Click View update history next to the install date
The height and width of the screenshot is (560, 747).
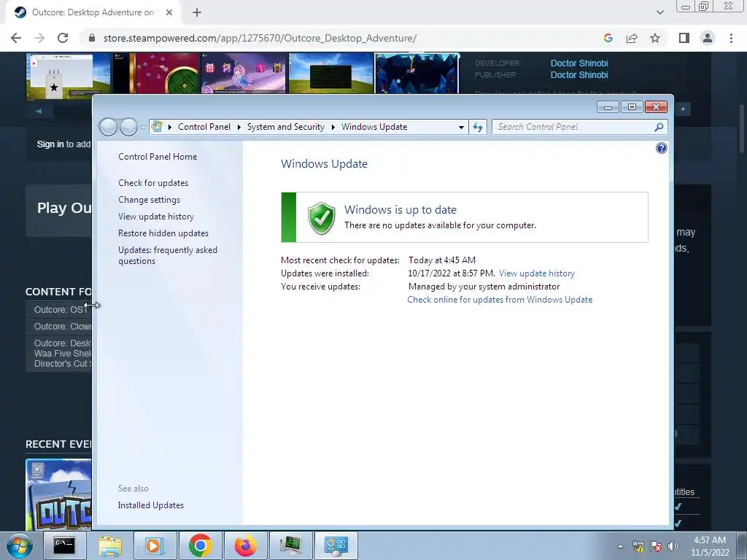coord(537,273)
